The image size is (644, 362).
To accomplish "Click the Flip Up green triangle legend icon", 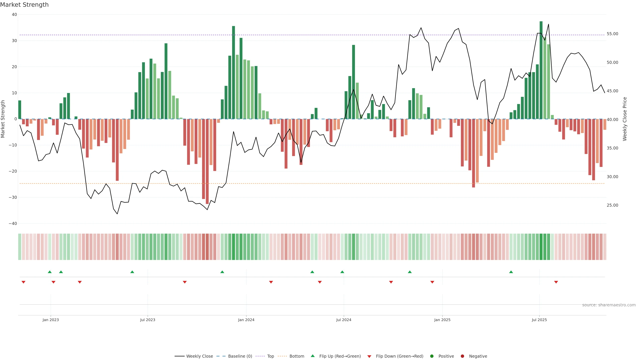I will pyautogui.click(x=312, y=356).
